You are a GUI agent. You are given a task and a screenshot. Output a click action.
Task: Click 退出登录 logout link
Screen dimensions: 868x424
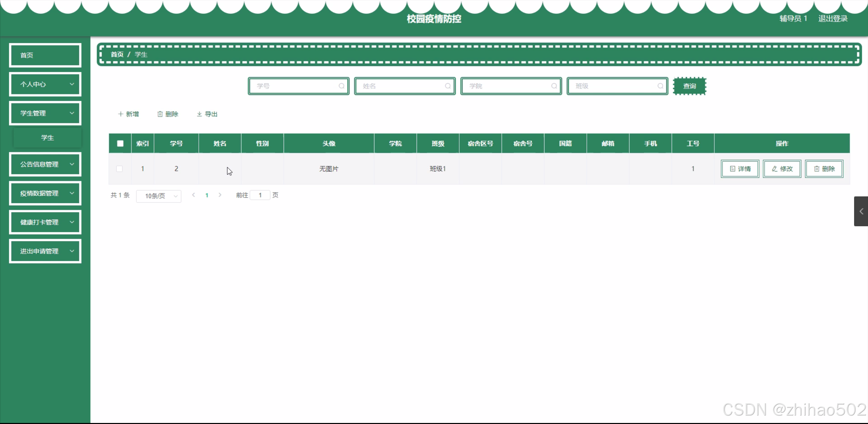click(x=833, y=19)
